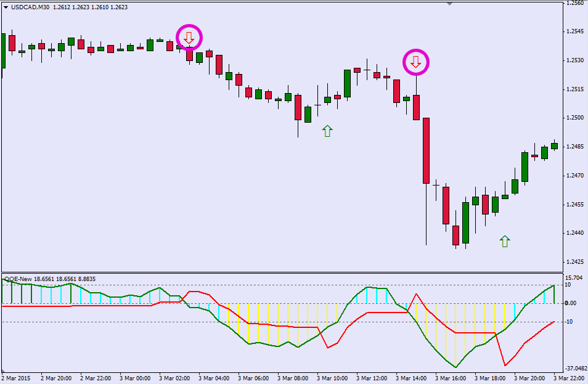588x384 pixels.
Task: Open the triangle menu beside USDCAD,M30
Action: tap(6, 7)
